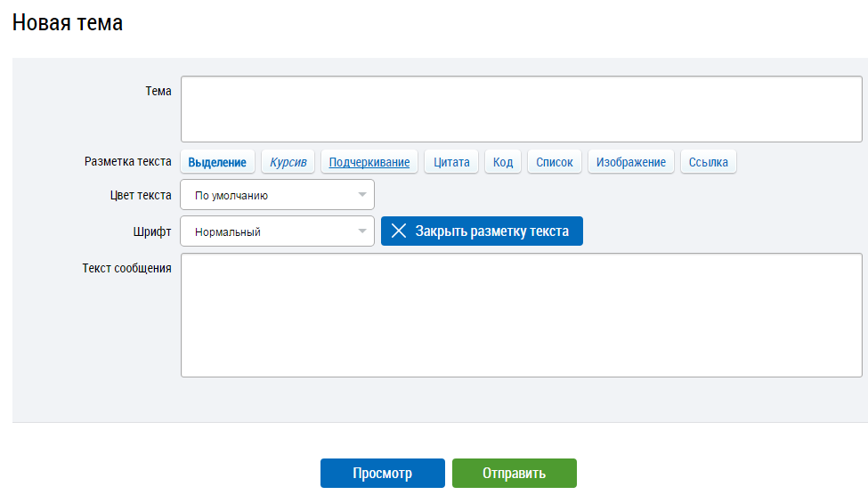
Task: Apply bold with the Выделение button
Action: point(217,162)
